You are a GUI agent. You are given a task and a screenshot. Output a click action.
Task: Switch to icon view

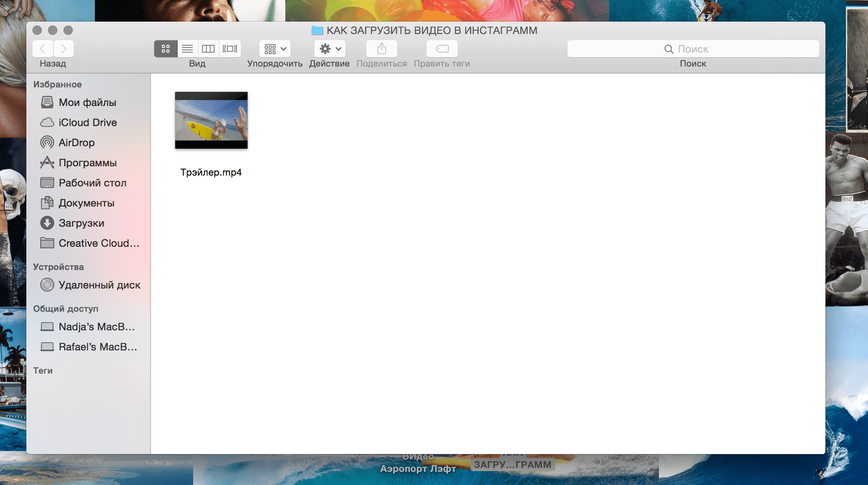coord(166,49)
